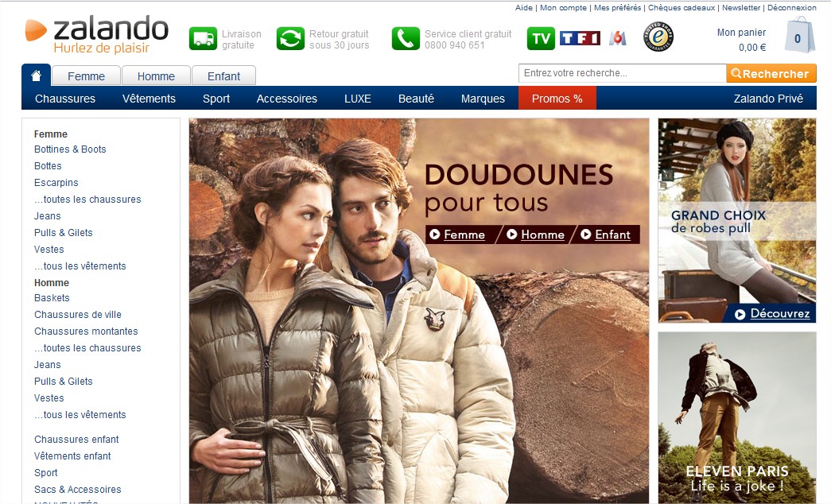831x504 pixels.
Task: Click the Homme heading in sidebar
Action: pos(52,283)
